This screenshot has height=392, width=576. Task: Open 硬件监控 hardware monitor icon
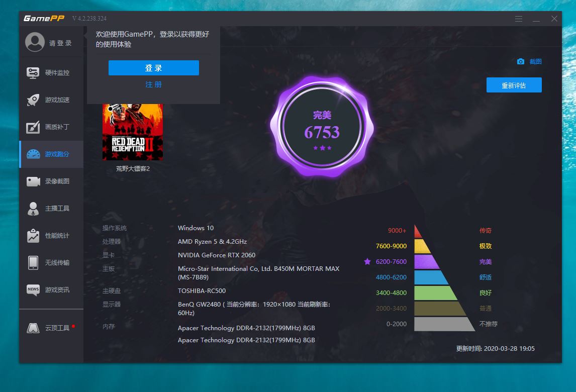[x=33, y=73]
